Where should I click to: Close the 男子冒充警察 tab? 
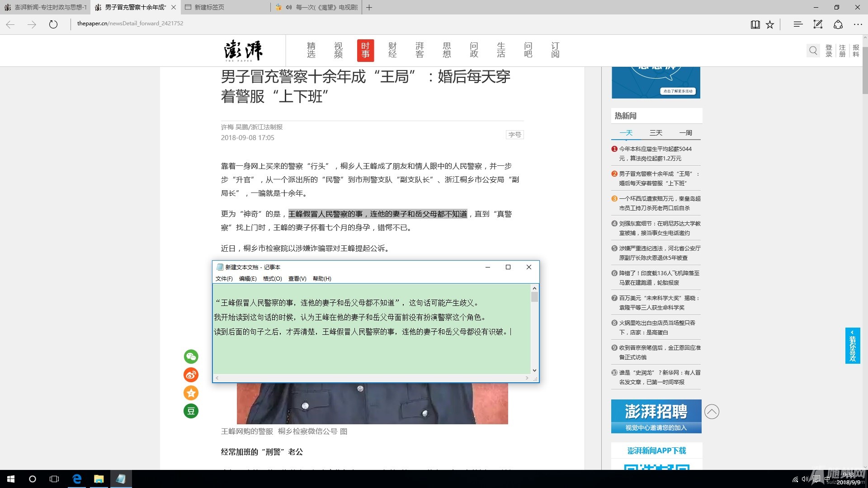click(174, 7)
